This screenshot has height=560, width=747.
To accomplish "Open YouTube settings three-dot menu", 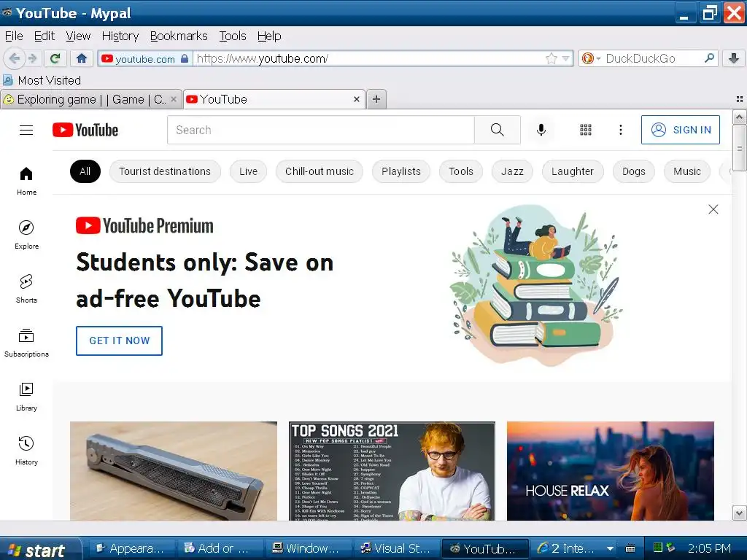I will click(x=620, y=130).
